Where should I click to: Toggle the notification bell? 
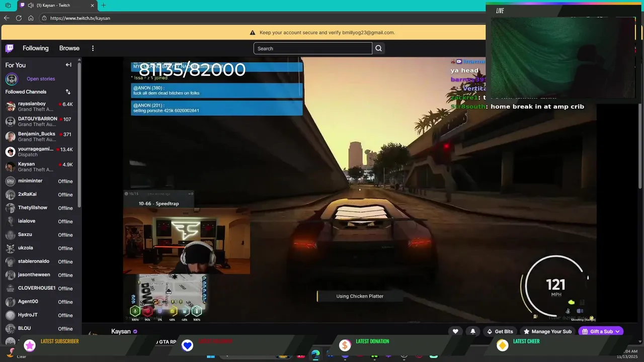tap(472, 331)
